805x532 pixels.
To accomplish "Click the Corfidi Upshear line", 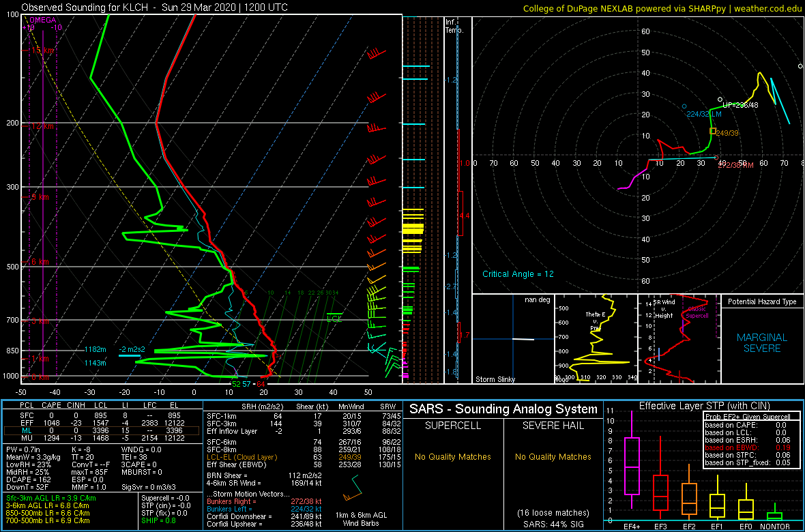I will coord(264,524).
